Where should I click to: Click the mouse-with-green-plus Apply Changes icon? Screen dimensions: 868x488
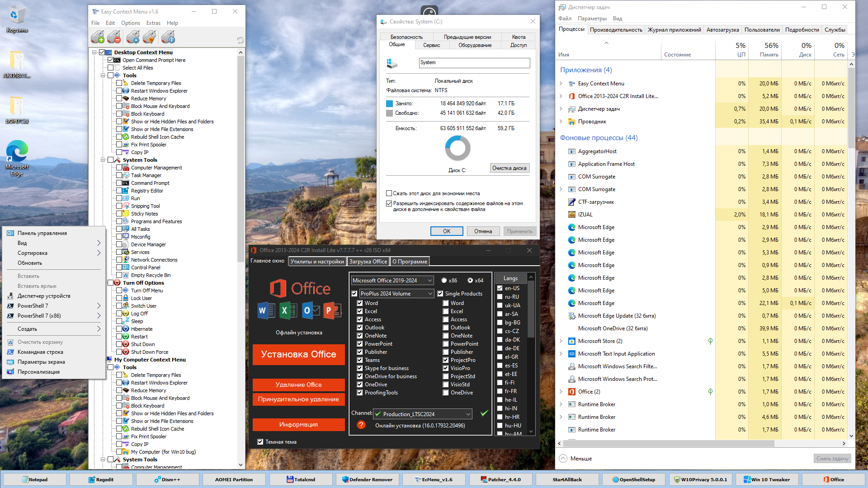pyautogui.click(x=97, y=37)
